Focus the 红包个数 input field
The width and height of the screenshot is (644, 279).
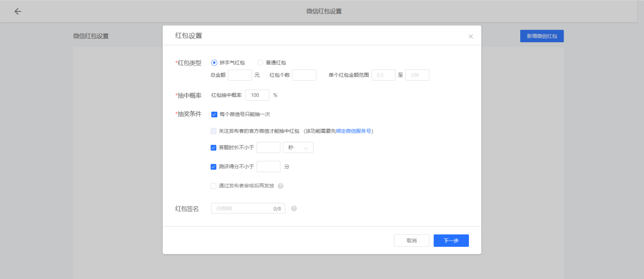[x=304, y=75]
